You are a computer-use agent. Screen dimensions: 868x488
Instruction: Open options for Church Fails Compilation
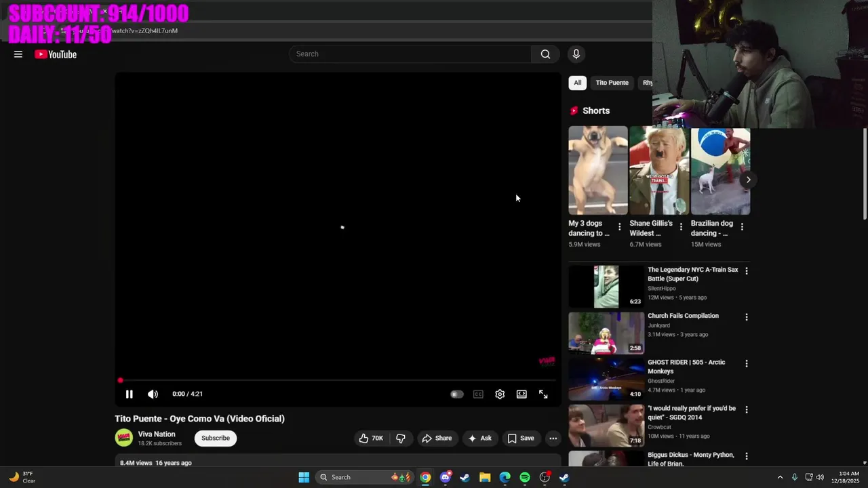pyautogui.click(x=747, y=317)
